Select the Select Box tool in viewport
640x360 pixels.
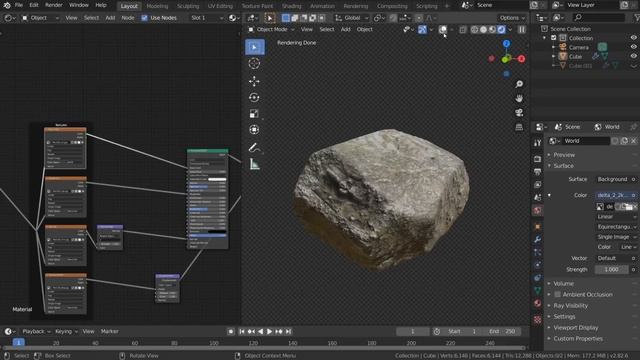coord(254,47)
